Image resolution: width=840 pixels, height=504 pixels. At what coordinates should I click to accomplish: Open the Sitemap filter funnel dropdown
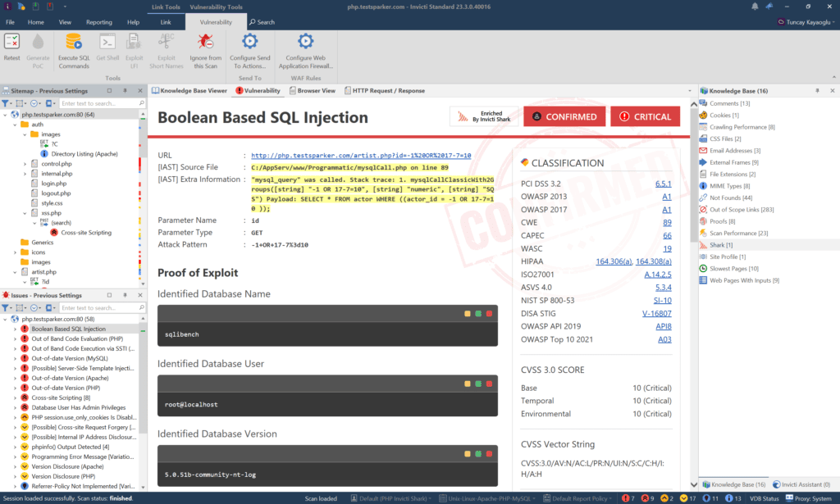pyautogui.click(x=7, y=103)
